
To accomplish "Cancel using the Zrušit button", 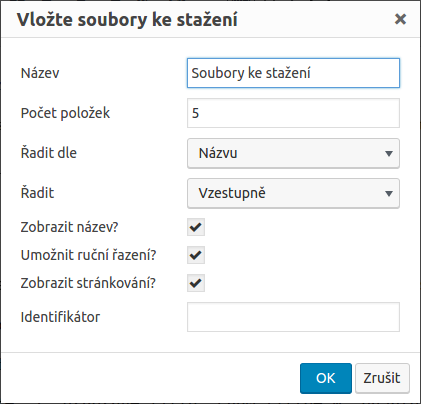I will [382, 378].
